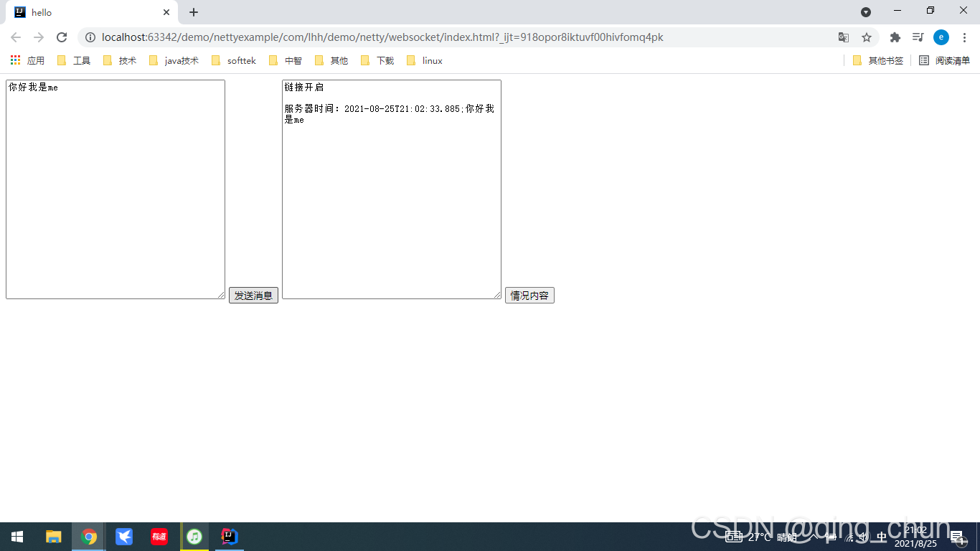This screenshot has height=551, width=980.
Task: Click the 链接开启 text line
Action: coord(304,88)
